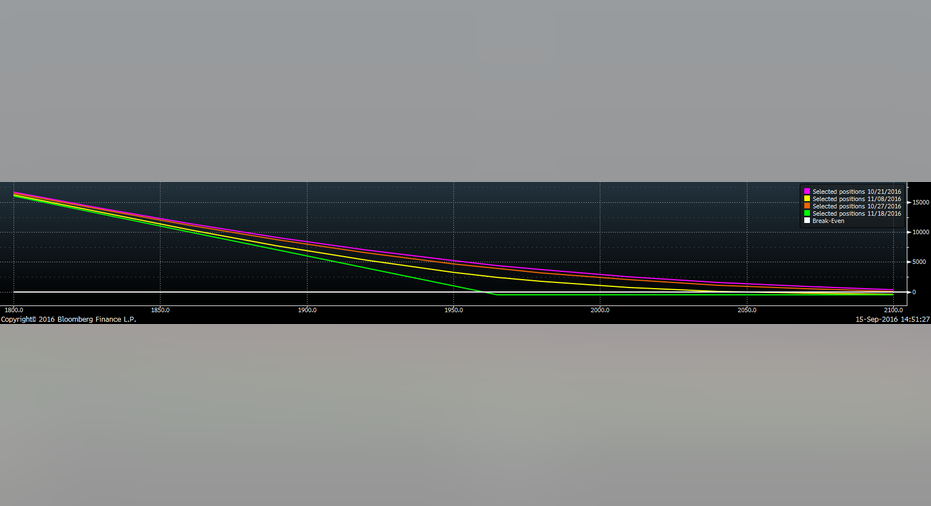
Task: Click the orange swatch for 10/27/2016 positions
Action: [x=807, y=206]
